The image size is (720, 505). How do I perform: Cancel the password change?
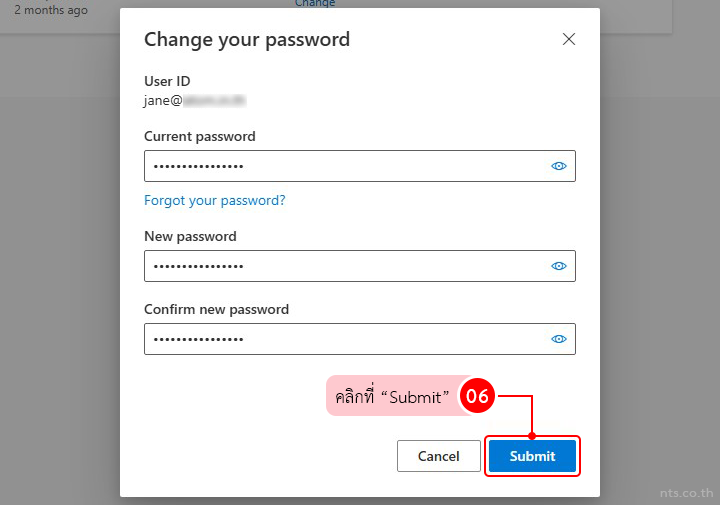[x=438, y=456]
